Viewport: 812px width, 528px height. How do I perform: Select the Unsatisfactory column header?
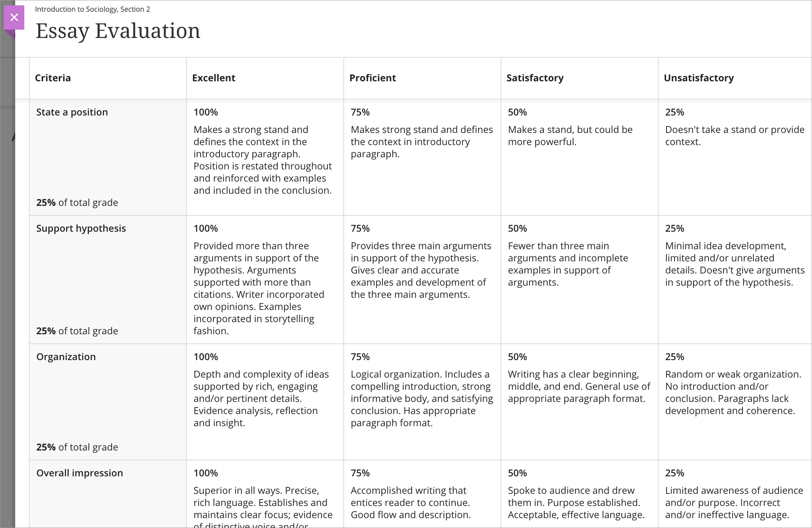pyautogui.click(x=699, y=78)
